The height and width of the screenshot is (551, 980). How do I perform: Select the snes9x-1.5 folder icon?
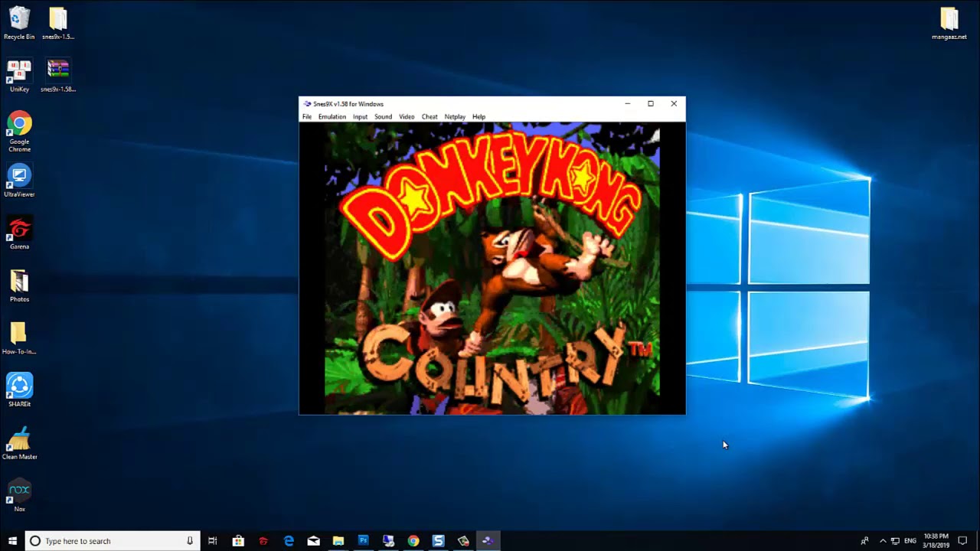[58, 24]
